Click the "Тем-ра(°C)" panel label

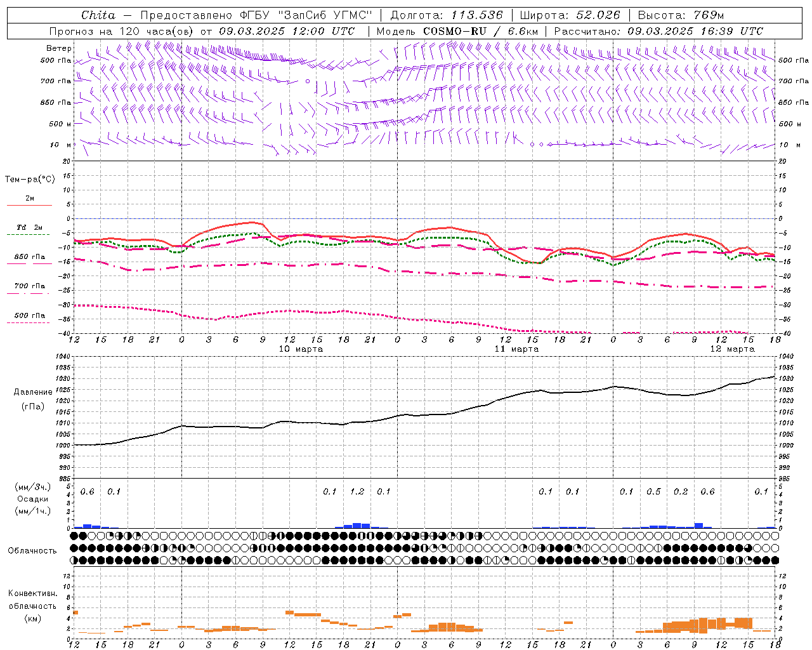pos(30,180)
